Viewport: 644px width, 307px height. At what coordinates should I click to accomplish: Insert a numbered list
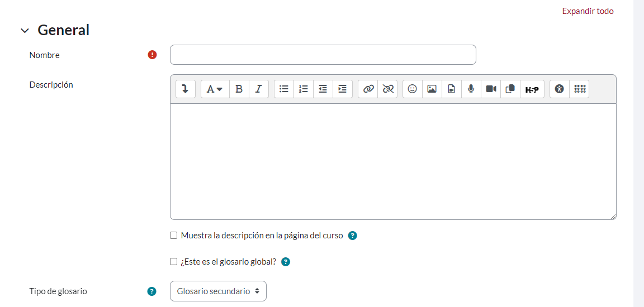pos(304,89)
